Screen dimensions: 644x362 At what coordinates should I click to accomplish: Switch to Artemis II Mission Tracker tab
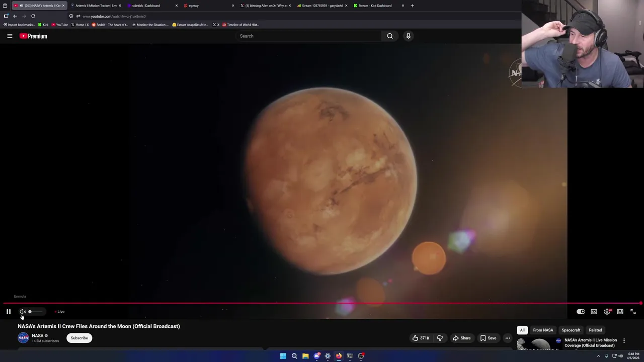(x=96, y=6)
